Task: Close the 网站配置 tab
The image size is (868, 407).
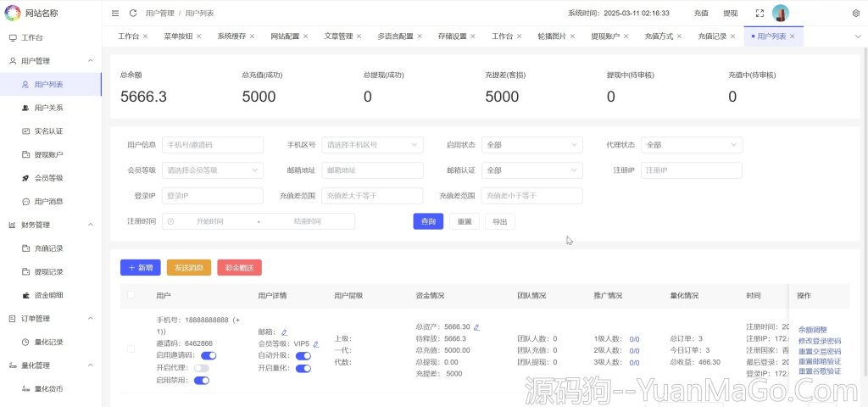Action: (305, 36)
